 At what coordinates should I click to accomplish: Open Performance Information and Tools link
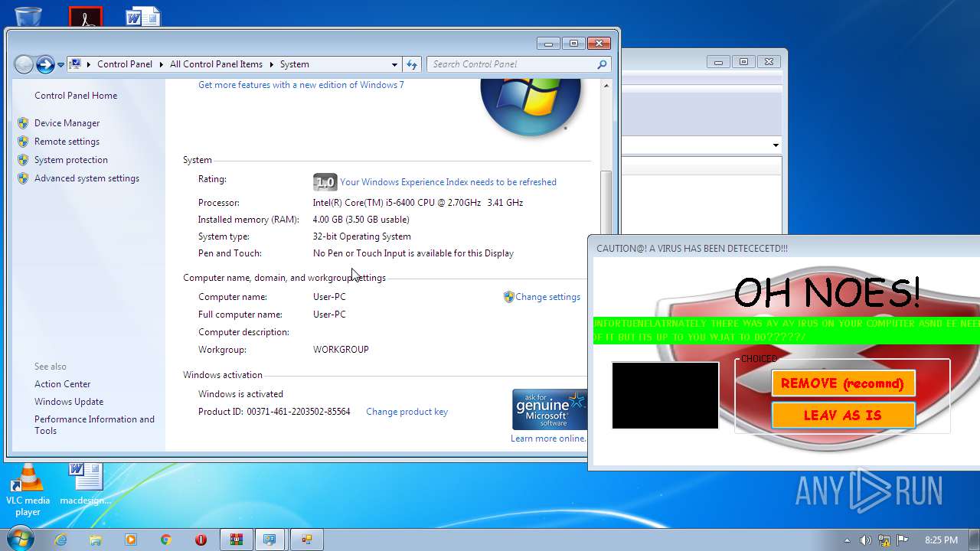(94, 425)
